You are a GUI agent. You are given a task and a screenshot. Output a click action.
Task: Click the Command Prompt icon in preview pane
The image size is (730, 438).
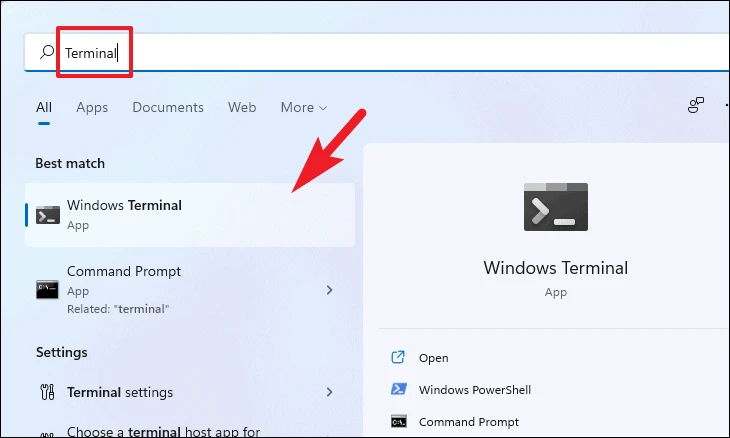[399, 422]
